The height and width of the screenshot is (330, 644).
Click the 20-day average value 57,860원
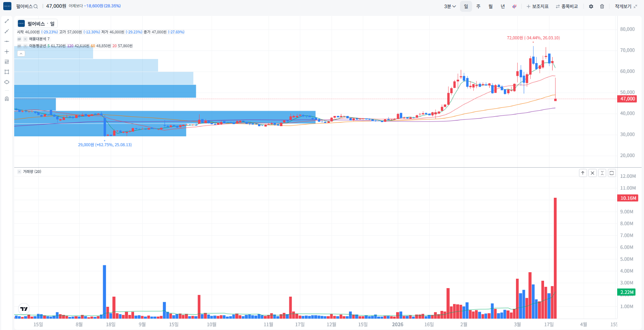pos(125,46)
